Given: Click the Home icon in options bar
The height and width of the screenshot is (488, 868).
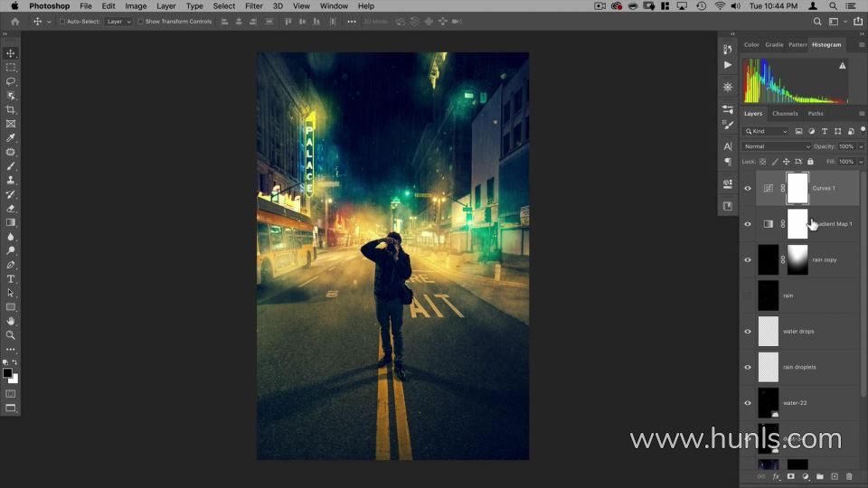Looking at the screenshot, I should coord(15,22).
